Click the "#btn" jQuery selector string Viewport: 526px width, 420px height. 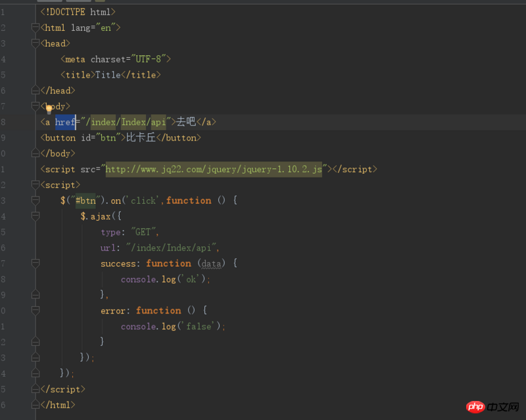85,200
